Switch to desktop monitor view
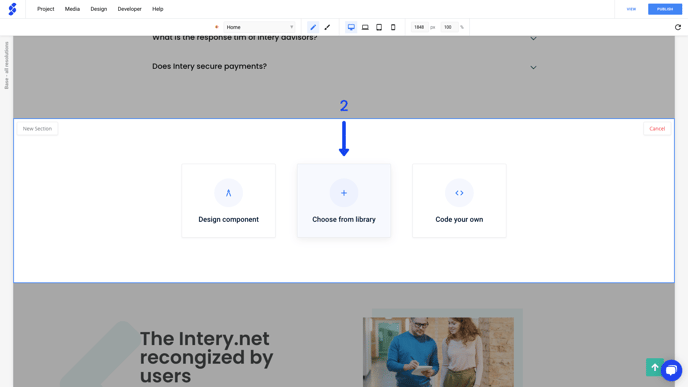This screenshot has width=688, height=387. [351, 27]
